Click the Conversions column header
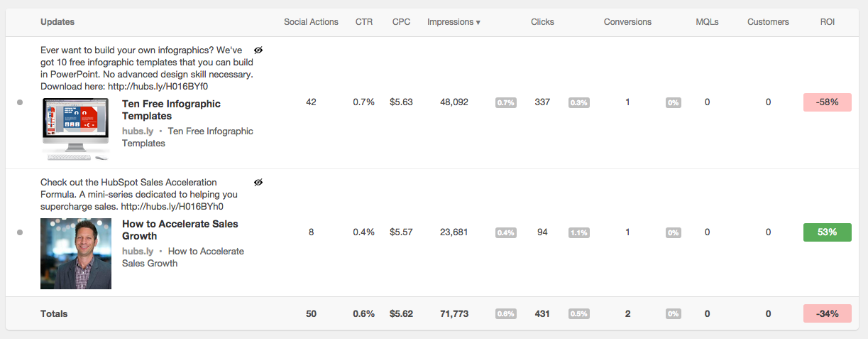The image size is (868, 339). [627, 22]
